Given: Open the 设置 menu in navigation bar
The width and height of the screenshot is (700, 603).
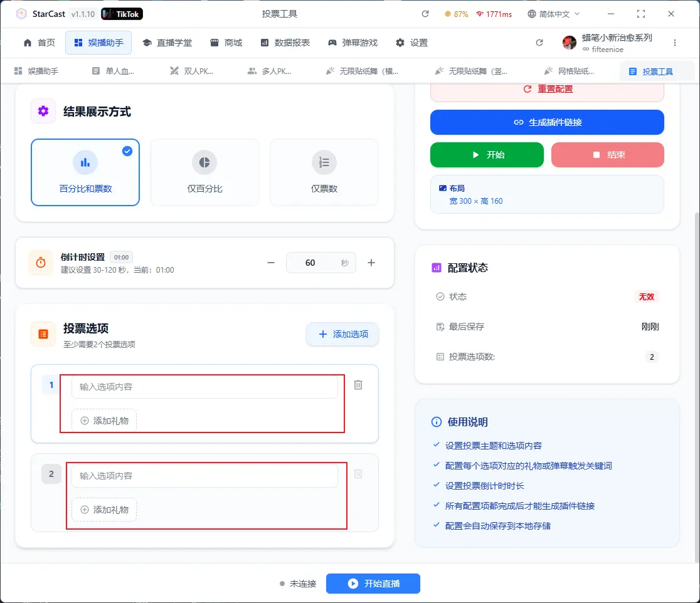Looking at the screenshot, I should coord(411,43).
